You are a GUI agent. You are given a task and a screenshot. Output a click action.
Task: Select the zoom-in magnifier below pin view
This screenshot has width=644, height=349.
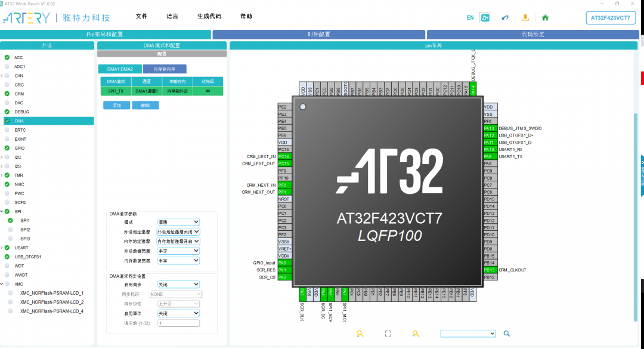pyautogui.click(x=360, y=334)
